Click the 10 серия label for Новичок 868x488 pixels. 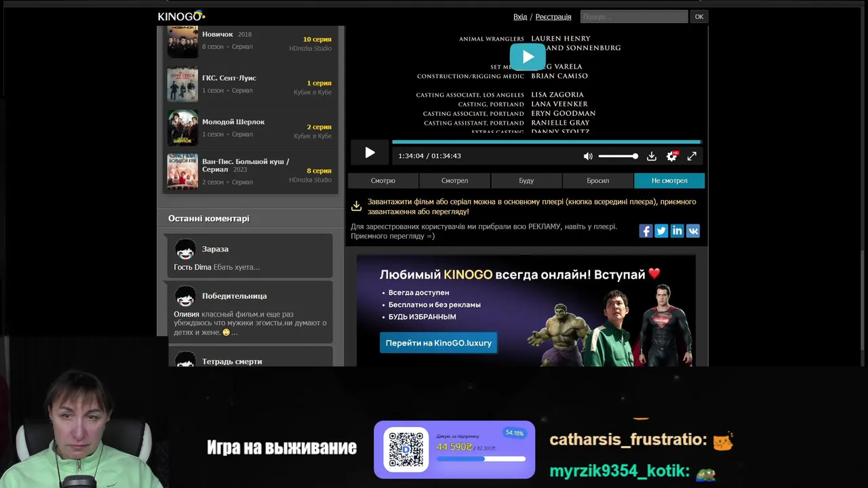(317, 39)
